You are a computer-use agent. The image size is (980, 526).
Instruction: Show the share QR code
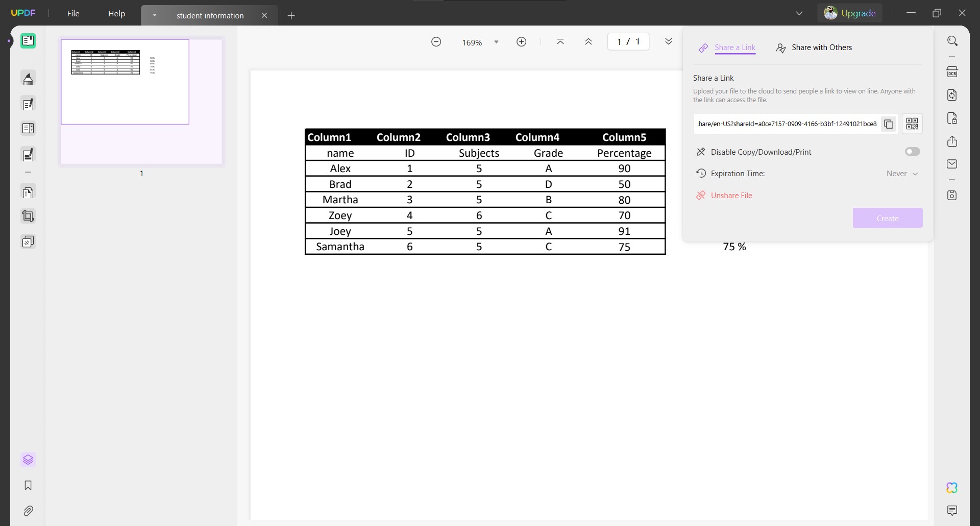click(x=912, y=124)
